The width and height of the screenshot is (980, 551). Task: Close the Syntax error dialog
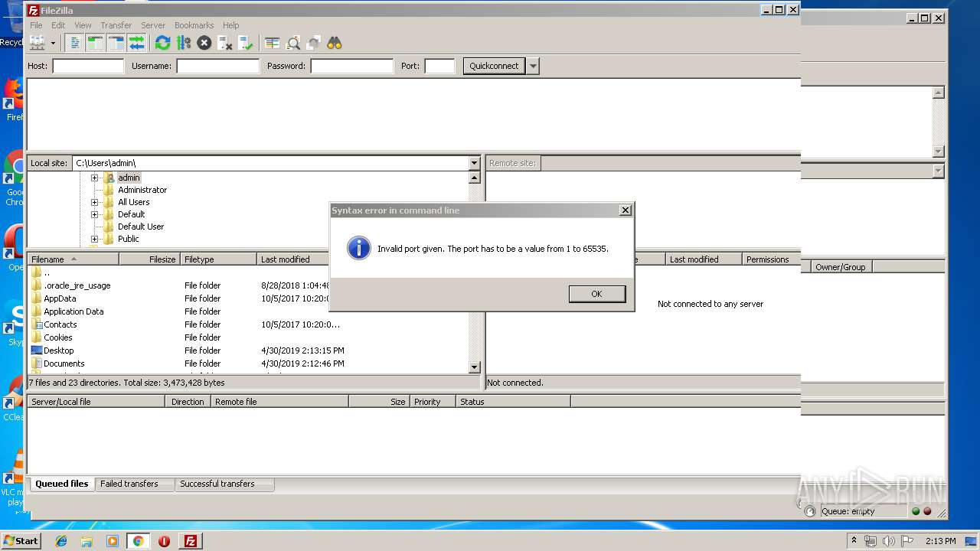click(625, 210)
